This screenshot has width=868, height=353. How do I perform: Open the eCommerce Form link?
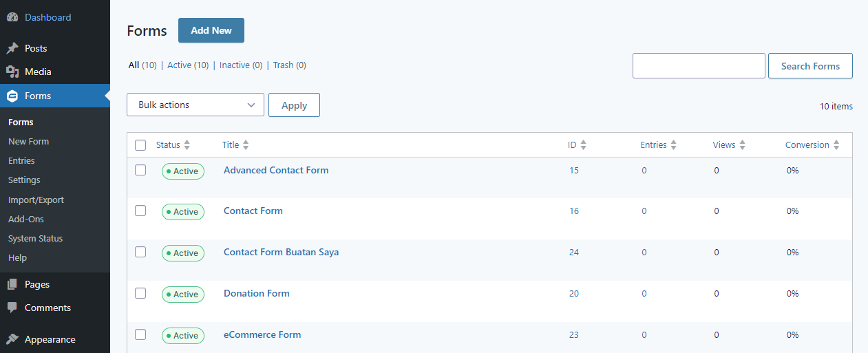click(262, 334)
